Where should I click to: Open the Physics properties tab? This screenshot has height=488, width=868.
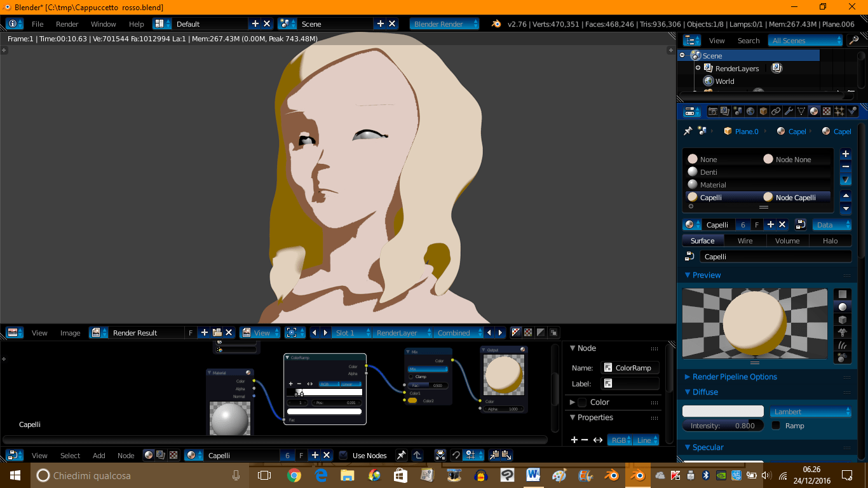coord(852,111)
